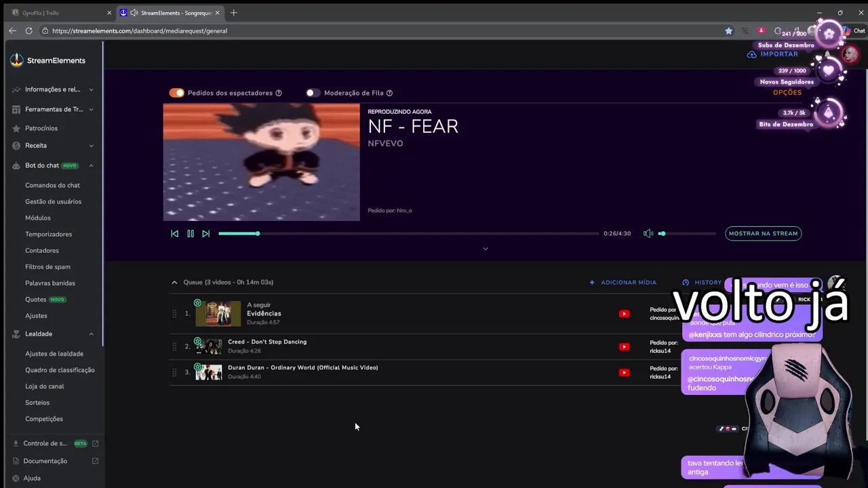Click the plus icon of Adicionar Mídia
The height and width of the screenshot is (488, 868).
pyautogui.click(x=592, y=283)
